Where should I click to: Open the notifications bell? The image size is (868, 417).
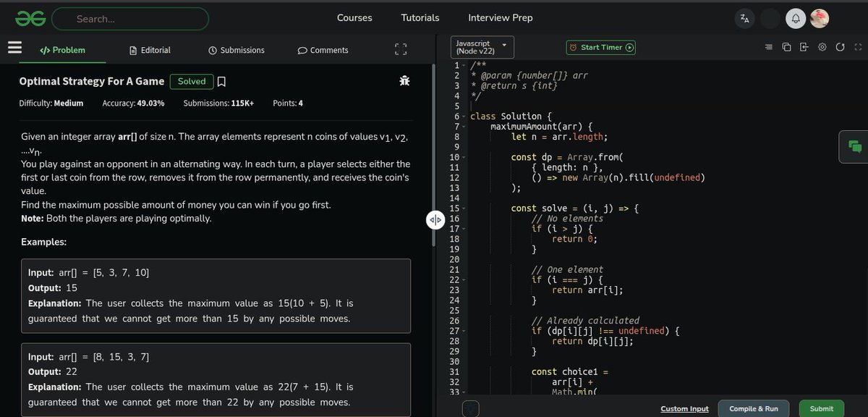tap(795, 19)
